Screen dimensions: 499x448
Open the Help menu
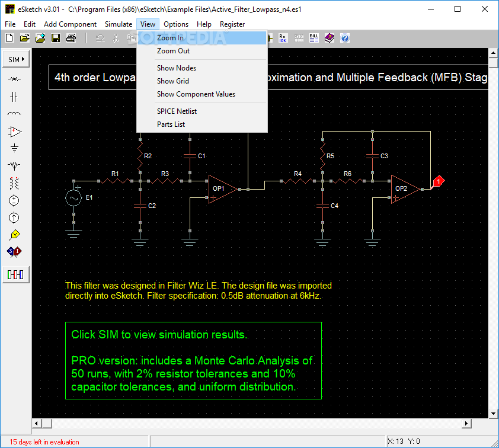[x=204, y=24]
